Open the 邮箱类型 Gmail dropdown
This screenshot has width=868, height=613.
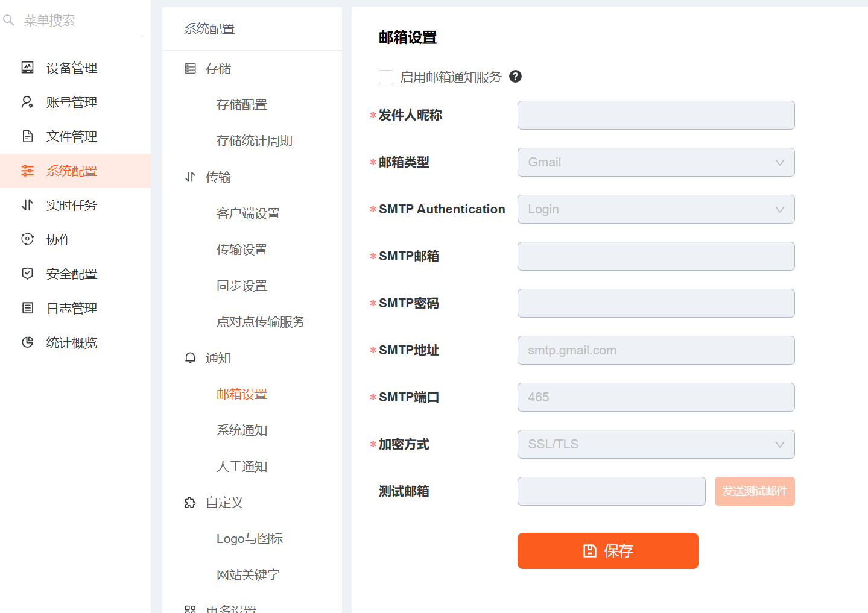[x=656, y=162]
